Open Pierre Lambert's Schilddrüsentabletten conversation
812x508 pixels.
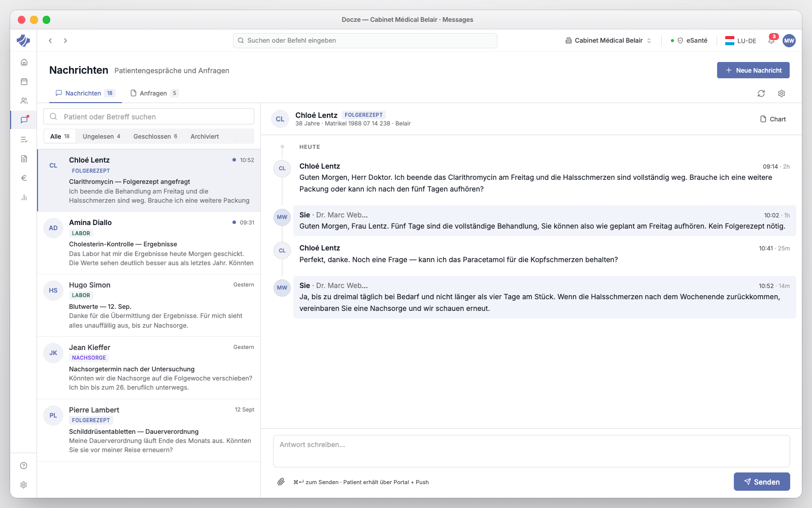(x=149, y=430)
